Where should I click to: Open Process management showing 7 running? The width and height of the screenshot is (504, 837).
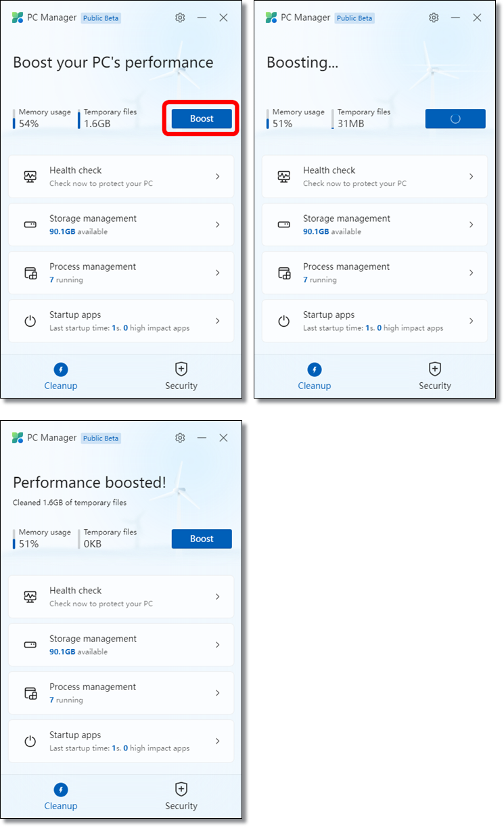120,272
